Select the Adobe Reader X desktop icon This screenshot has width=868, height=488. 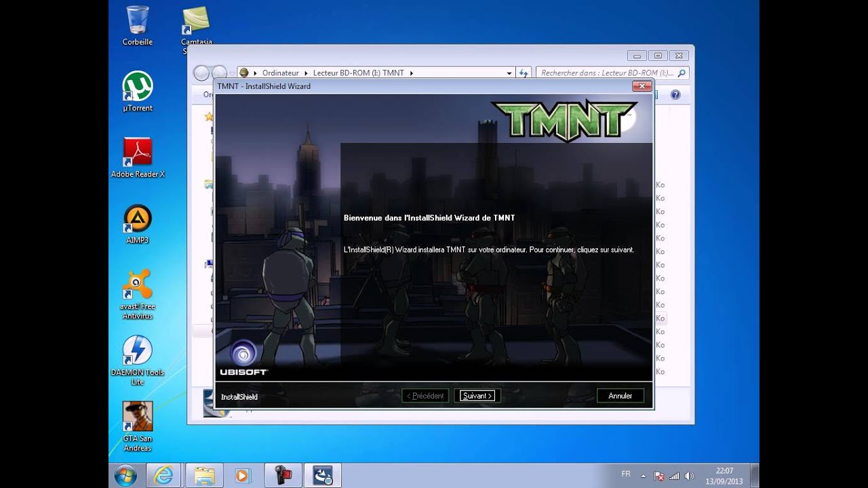click(138, 157)
